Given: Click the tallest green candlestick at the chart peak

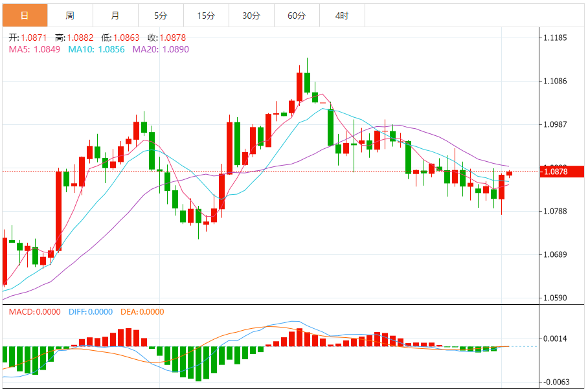Looking at the screenshot, I should 308,83.
